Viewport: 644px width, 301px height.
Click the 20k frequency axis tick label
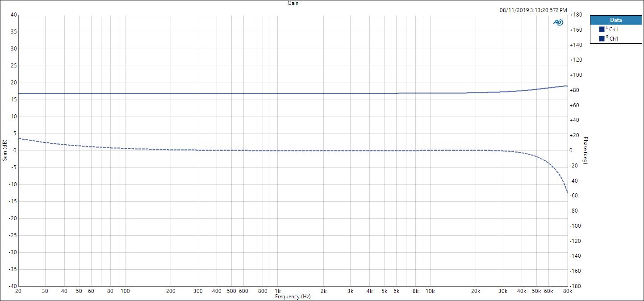476,291
